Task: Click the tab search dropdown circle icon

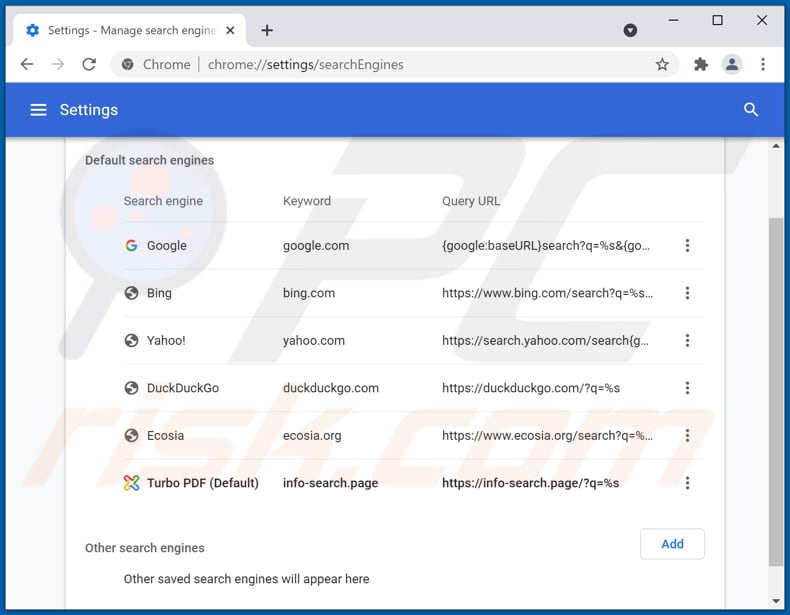Action: pos(630,31)
